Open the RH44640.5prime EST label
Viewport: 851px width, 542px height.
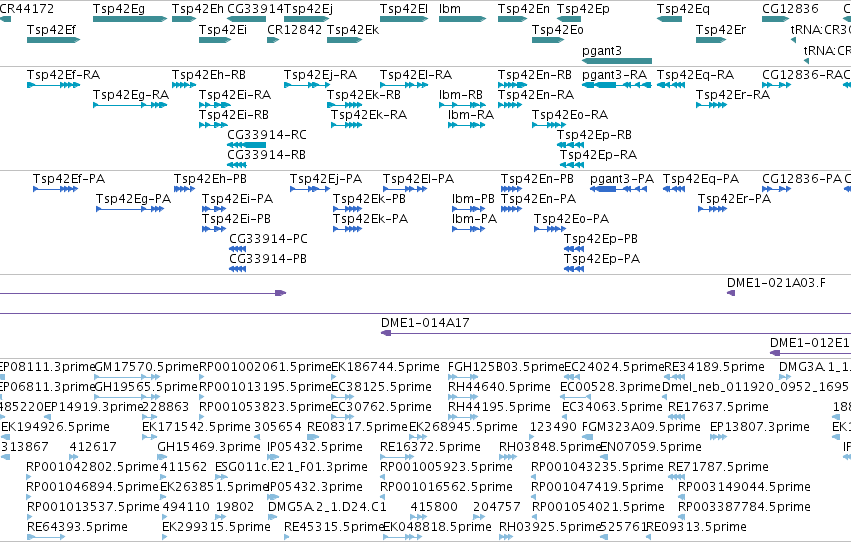(499, 387)
